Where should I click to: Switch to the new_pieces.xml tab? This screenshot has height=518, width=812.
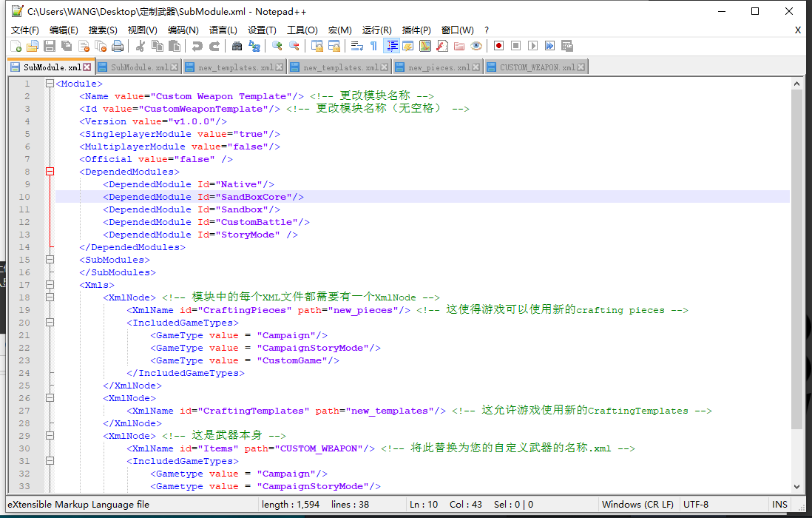(x=437, y=67)
